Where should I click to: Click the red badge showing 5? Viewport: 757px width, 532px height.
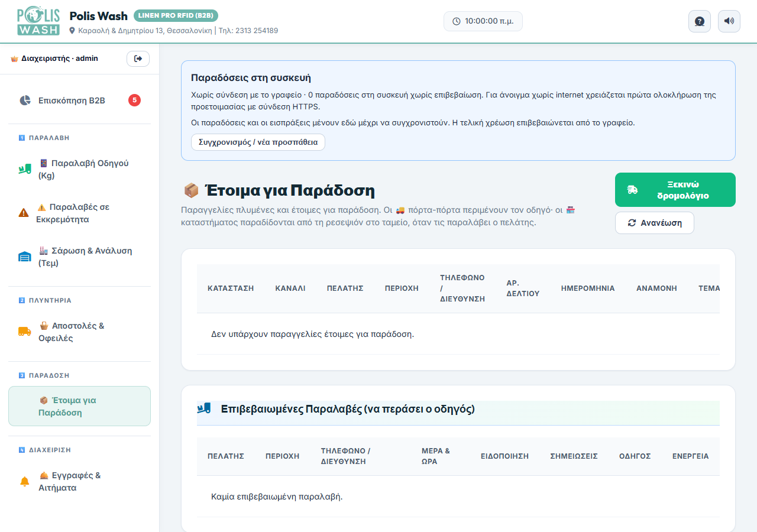click(135, 100)
